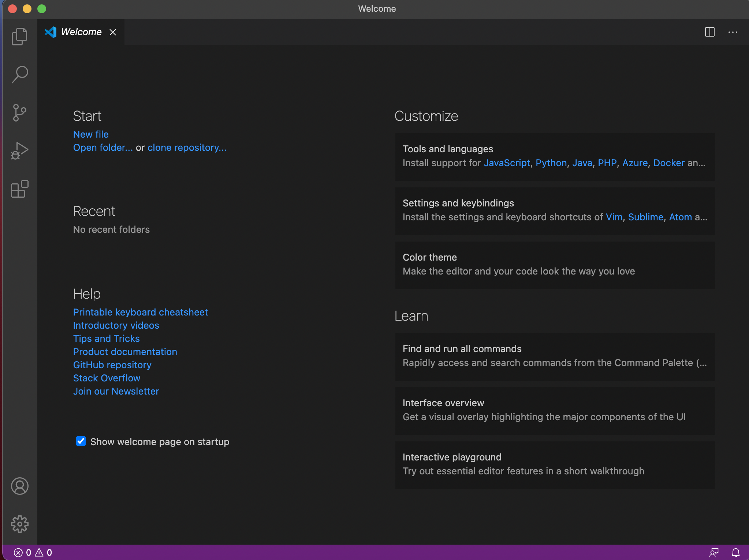This screenshot has height=560, width=749.
Task: Uncheck Show welcome page on startup
Action: pyautogui.click(x=81, y=441)
